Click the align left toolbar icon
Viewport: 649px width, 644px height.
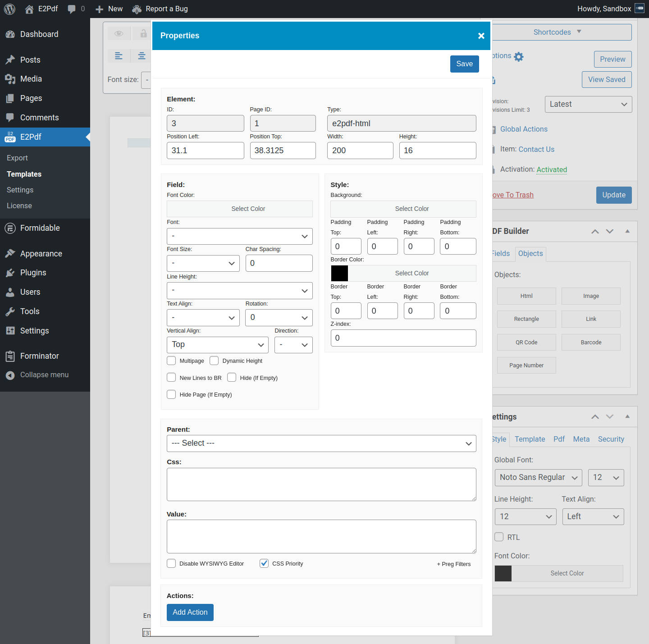click(x=119, y=56)
